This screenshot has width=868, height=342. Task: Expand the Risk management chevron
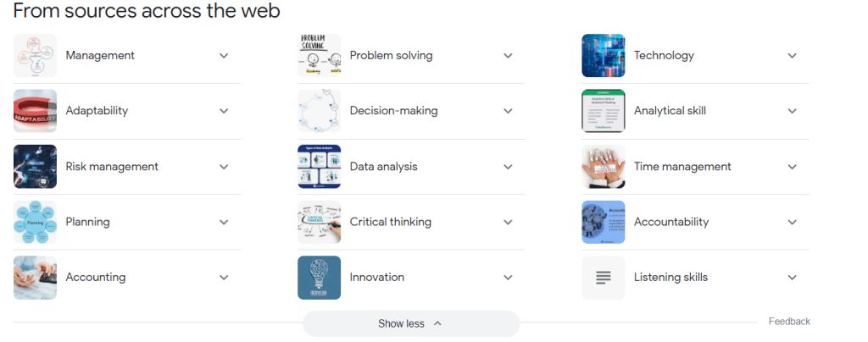224,167
